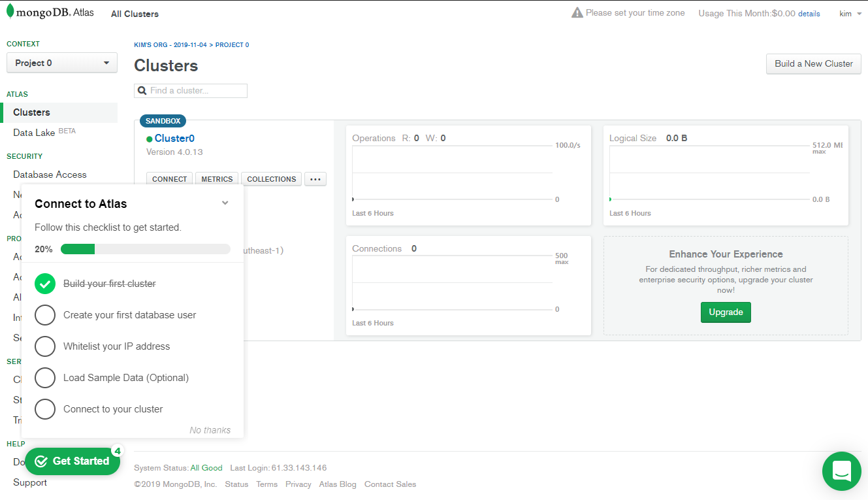Open the Intercom chat bubble icon

pos(841,471)
